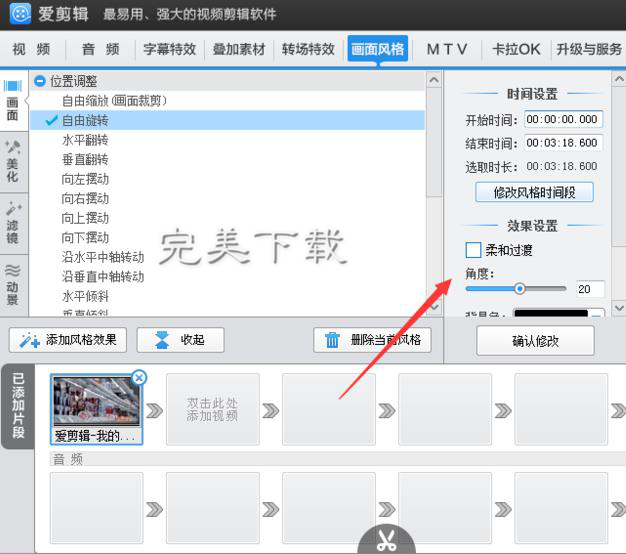Select 自由缩放 (画面裁剪) style
This screenshot has width=626, height=554.
[227, 101]
